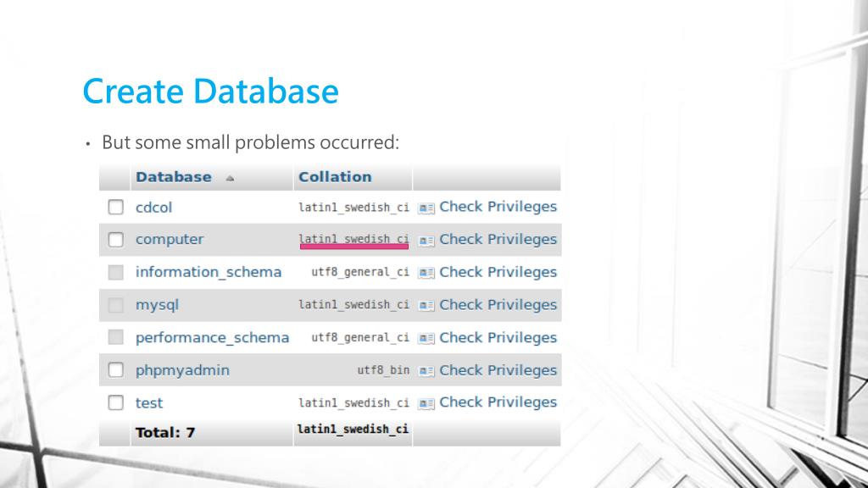Viewport: 868px width, 488px height.
Task: Tick the computer database checkbox
Action: (x=115, y=240)
